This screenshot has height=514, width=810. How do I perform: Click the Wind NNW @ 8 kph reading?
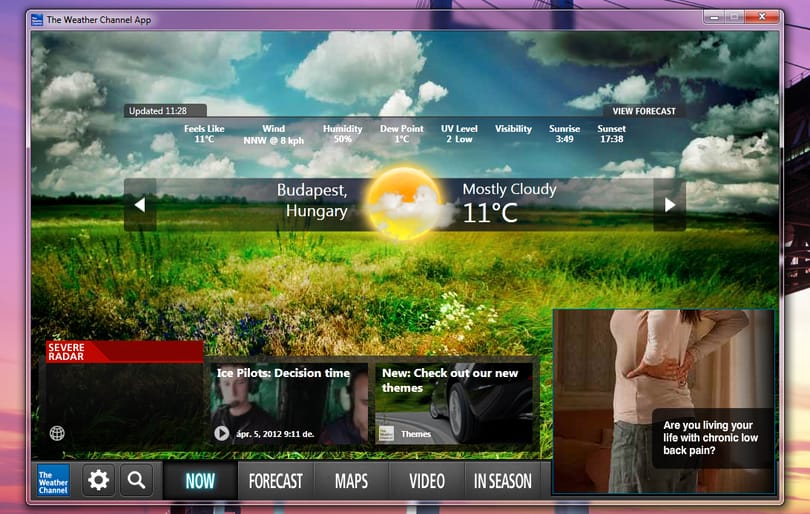point(273,134)
